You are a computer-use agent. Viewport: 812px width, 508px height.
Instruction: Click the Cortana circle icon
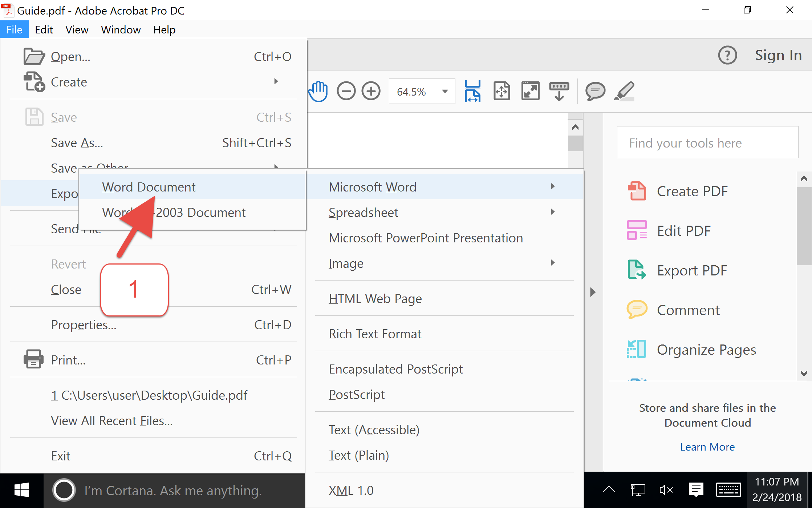[x=64, y=490]
